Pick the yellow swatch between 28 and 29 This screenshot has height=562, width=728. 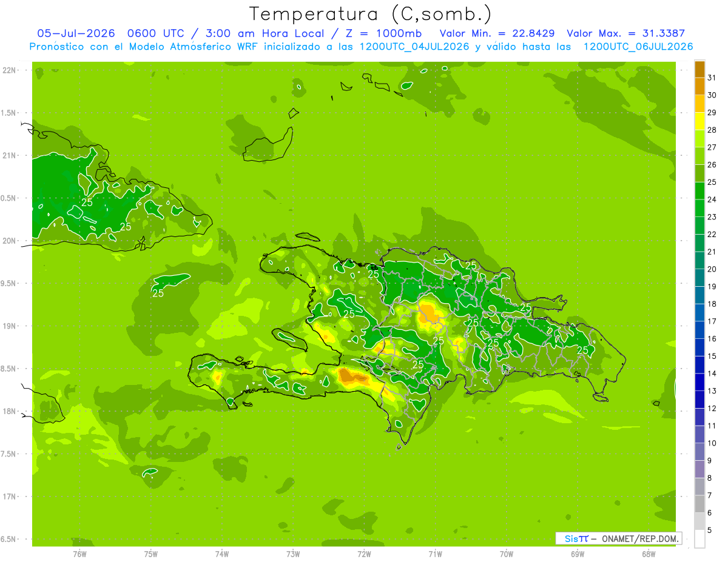point(699,121)
